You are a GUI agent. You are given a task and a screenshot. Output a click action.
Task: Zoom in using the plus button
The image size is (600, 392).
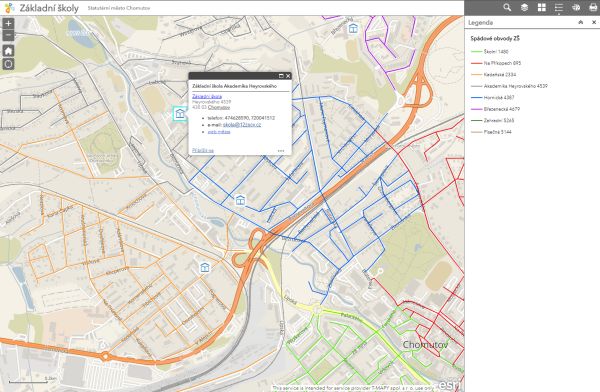[8, 23]
